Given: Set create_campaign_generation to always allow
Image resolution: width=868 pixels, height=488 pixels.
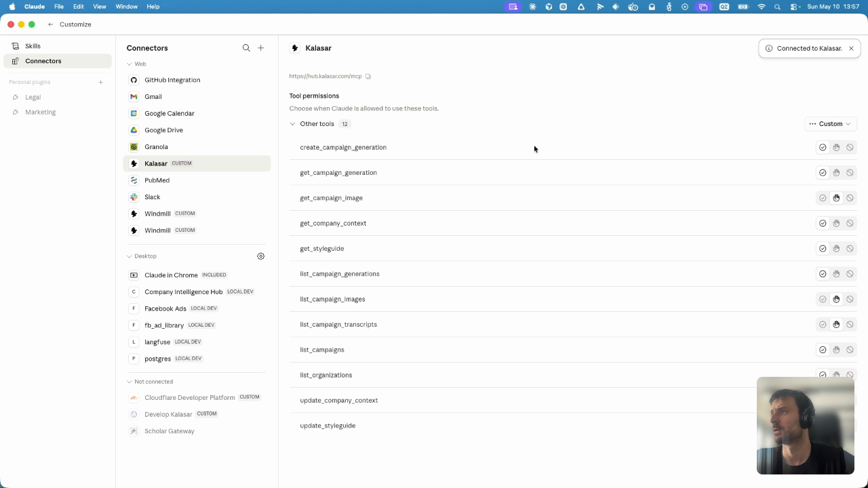Looking at the screenshot, I should coord(823,148).
